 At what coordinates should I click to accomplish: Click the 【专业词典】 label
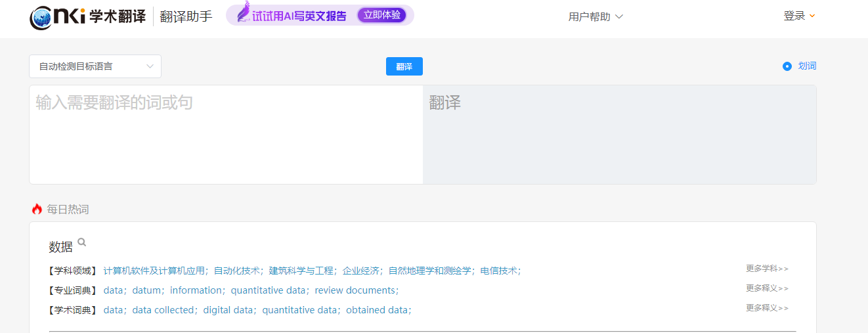(x=73, y=290)
